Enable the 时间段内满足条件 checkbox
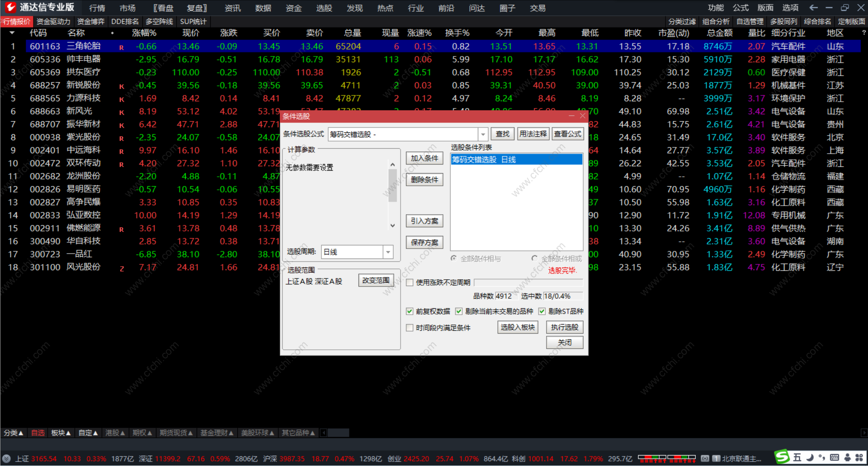The height and width of the screenshot is (466, 868). click(410, 327)
